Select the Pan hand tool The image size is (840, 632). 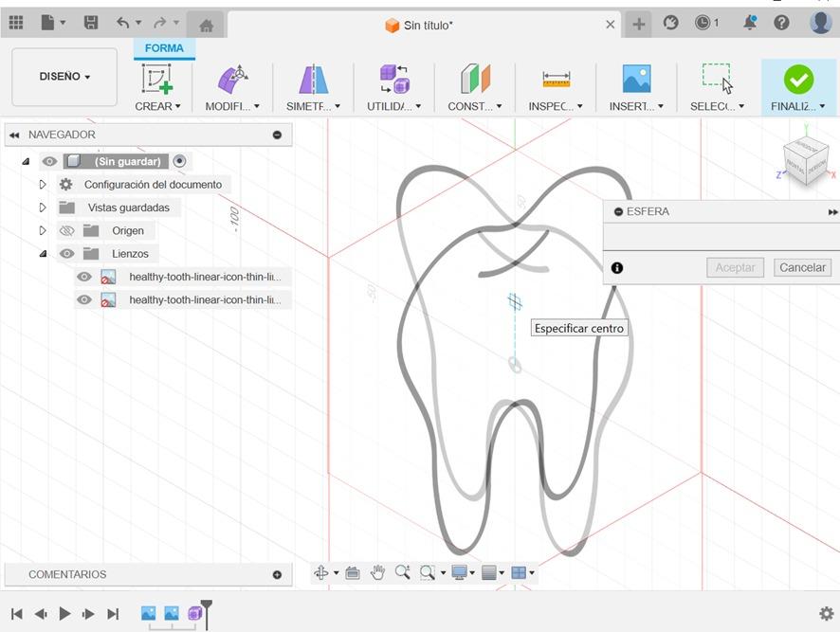pyautogui.click(x=377, y=572)
